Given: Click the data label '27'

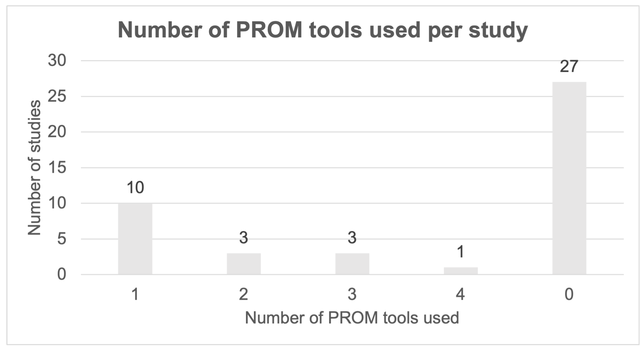Looking at the screenshot, I should (x=569, y=67).
